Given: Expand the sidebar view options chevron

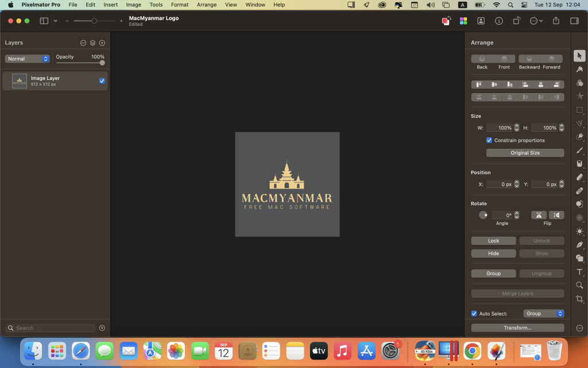Looking at the screenshot, I should (56, 21).
